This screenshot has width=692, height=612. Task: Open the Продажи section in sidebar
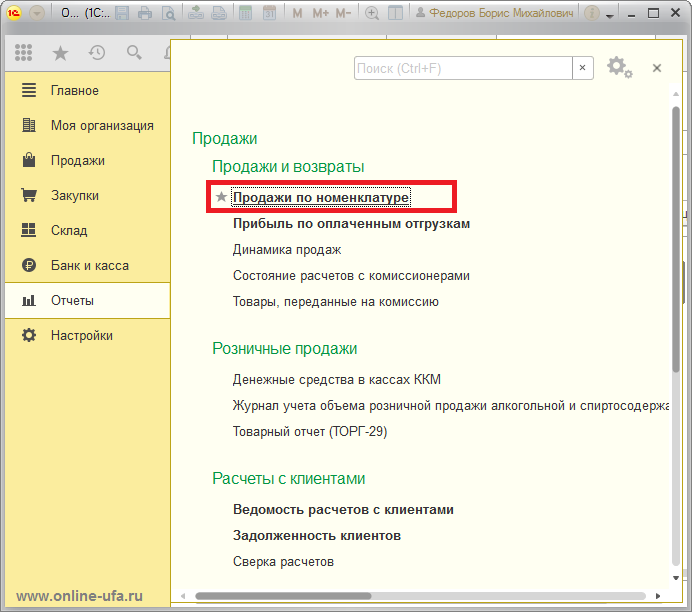coord(88,160)
